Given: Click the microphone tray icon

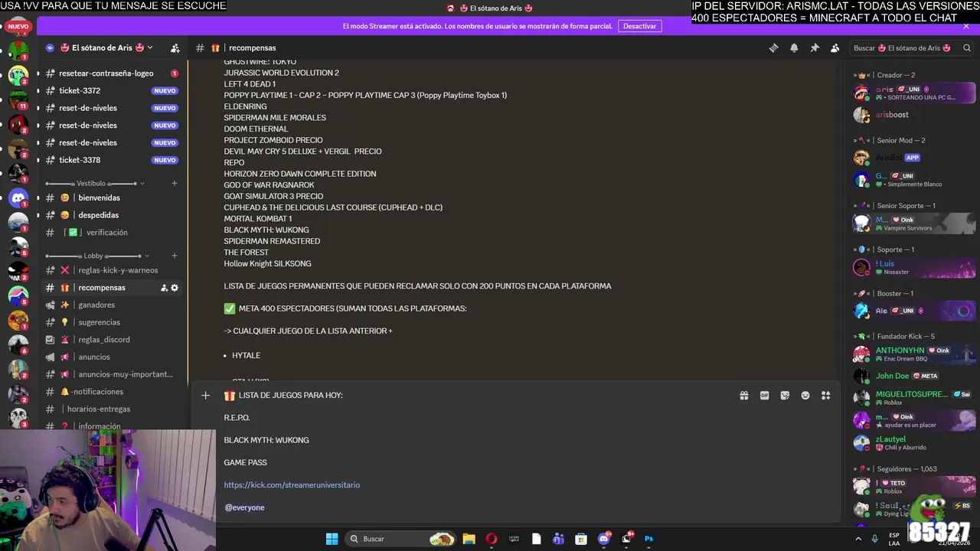Looking at the screenshot, I should tap(874, 539).
